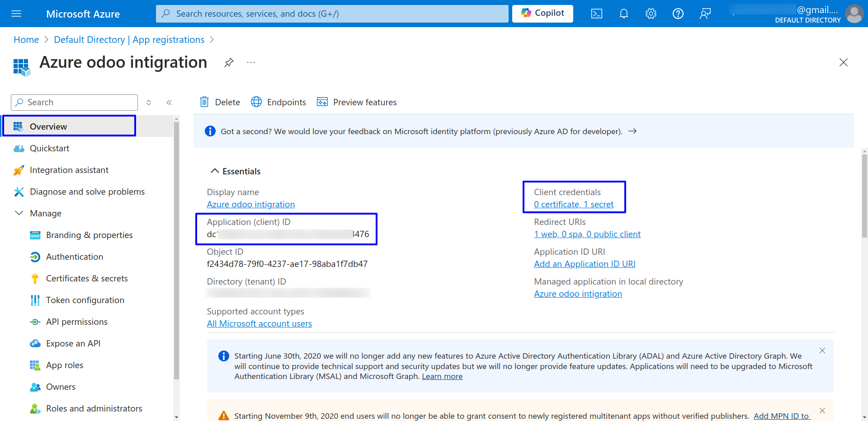Click the expand/collapse arrows beside sidebar search
The height and width of the screenshot is (421, 868).
tap(149, 103)
